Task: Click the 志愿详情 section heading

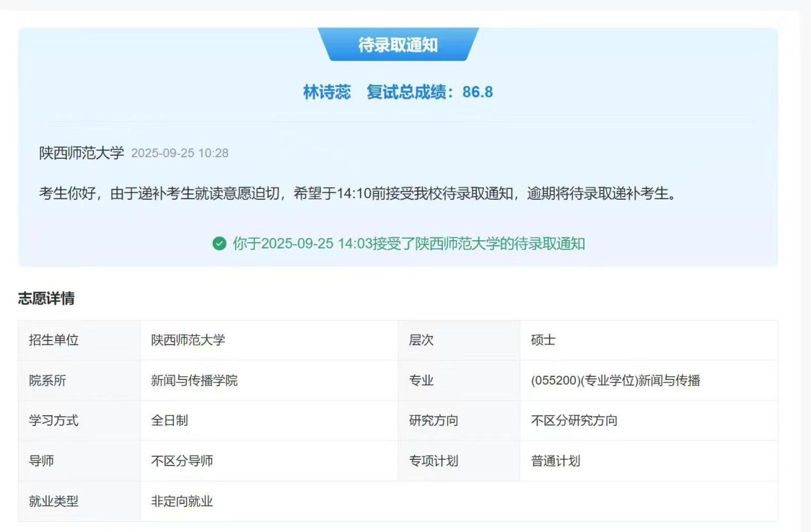Action: [46, 298]
